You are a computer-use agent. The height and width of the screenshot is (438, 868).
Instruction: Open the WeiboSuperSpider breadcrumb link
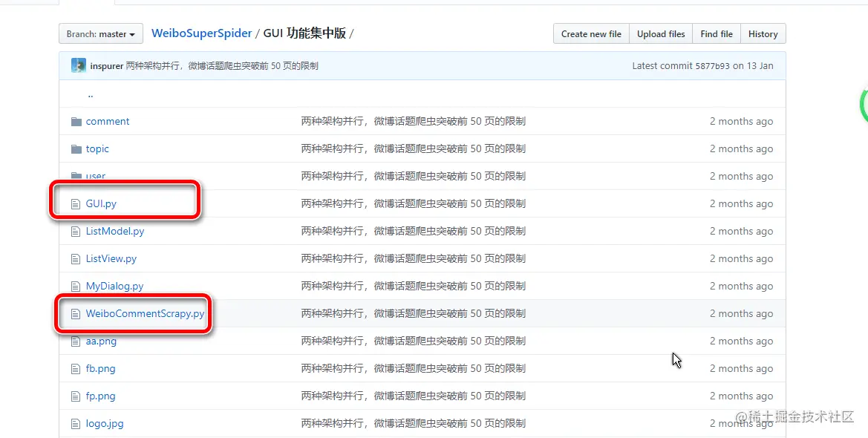[x=201, y=33]
